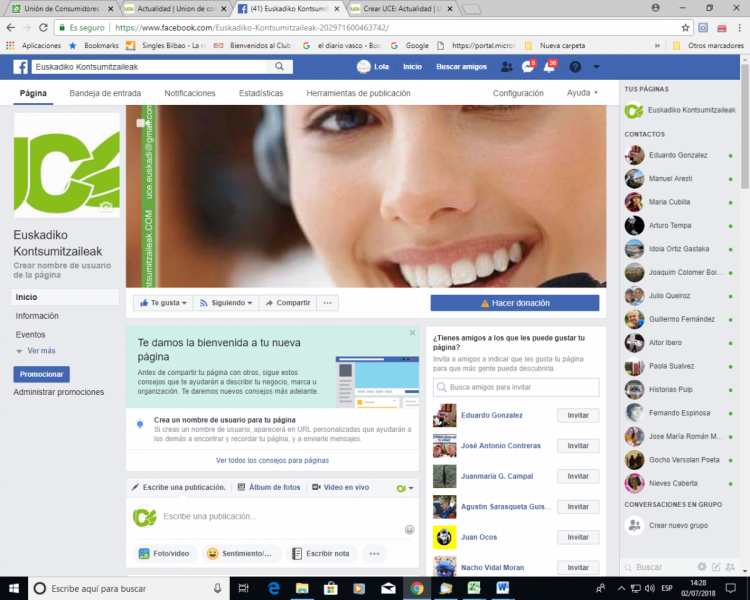Open Chrome from the Windows taskbar

(x=417, y=588)
